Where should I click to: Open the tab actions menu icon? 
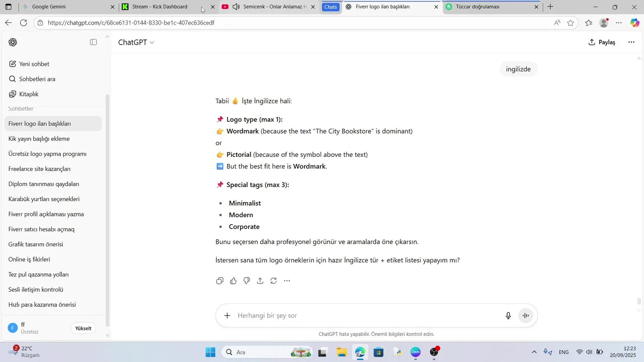[x=8, y=7]
